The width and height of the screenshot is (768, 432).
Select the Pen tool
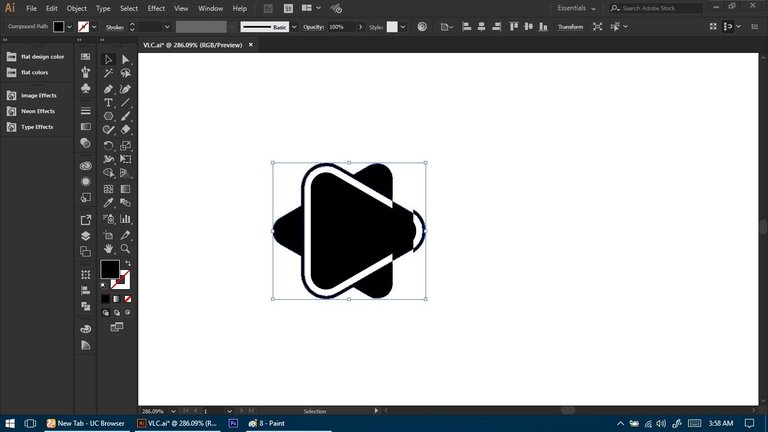pyautogui.click(x=108, y=89)
